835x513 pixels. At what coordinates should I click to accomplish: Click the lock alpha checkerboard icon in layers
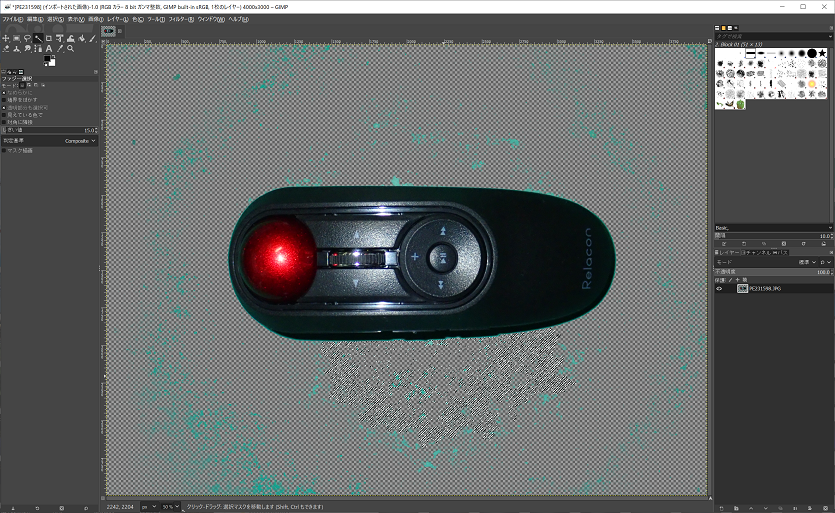coord(744,280)
